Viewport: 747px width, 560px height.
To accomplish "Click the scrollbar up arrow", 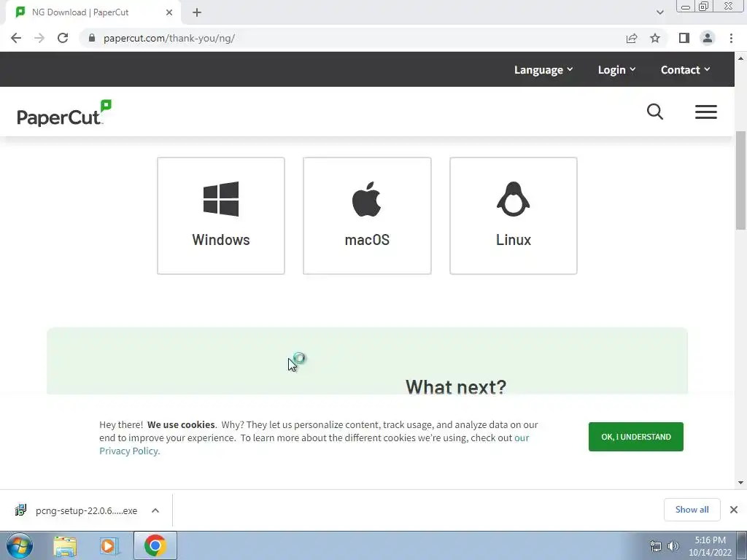I will [741, 58].
